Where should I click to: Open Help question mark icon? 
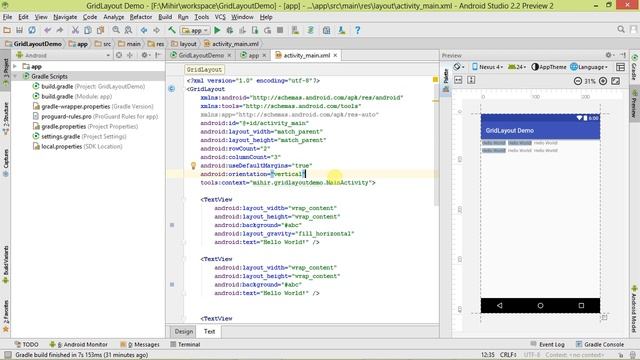358,30
